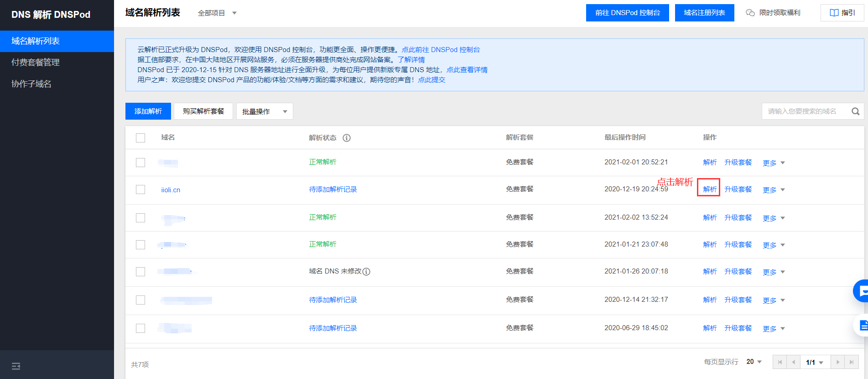This screenshot has height=379, width=868.
Task: Click the 购买解析套餐 button
Action: (x=203, y=111)
